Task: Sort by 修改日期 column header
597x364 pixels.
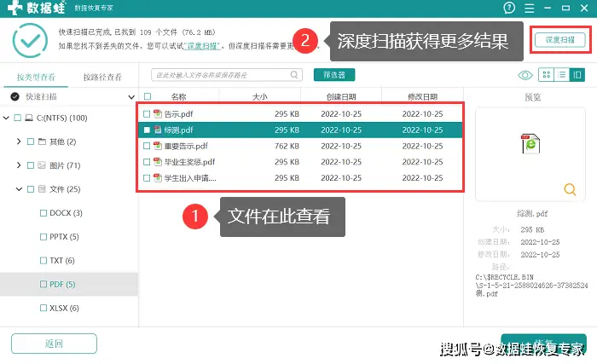Action: pos(422,96)
